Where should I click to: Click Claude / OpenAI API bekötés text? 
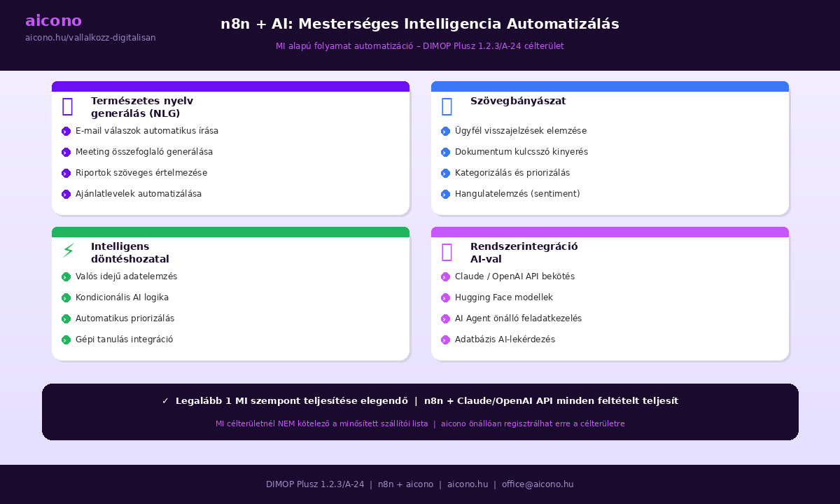click(514, 276)
